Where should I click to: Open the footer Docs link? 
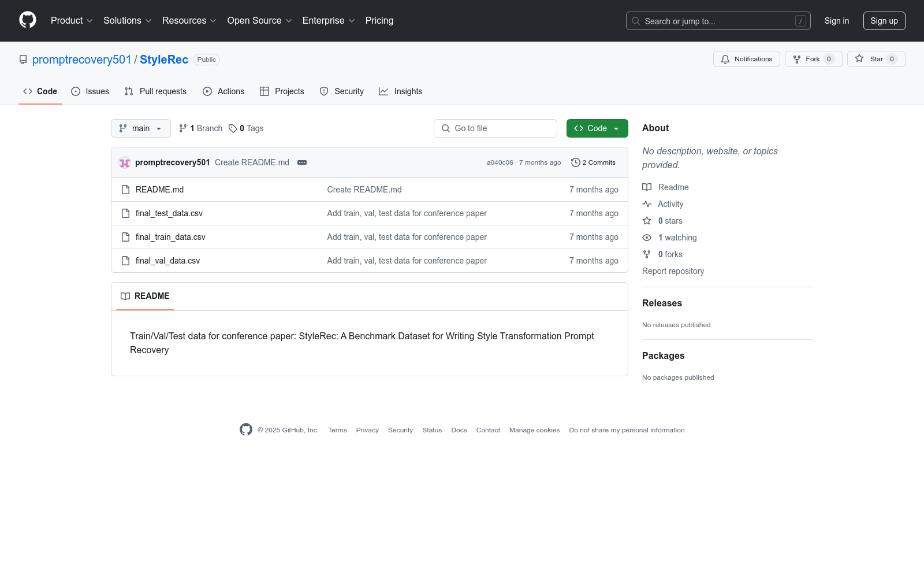459,430
